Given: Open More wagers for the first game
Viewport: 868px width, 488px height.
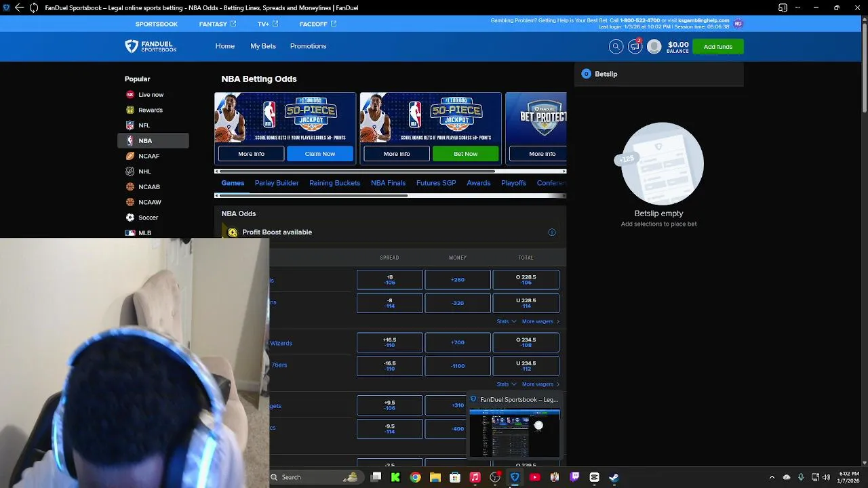Looking at the screenshot, I should (x=540, y=321).
